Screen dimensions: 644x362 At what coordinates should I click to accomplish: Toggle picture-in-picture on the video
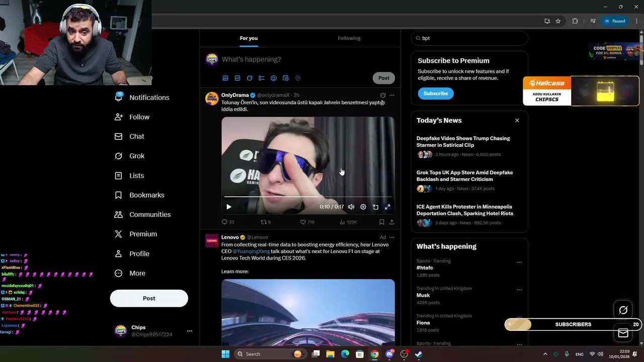click(375, 207)
